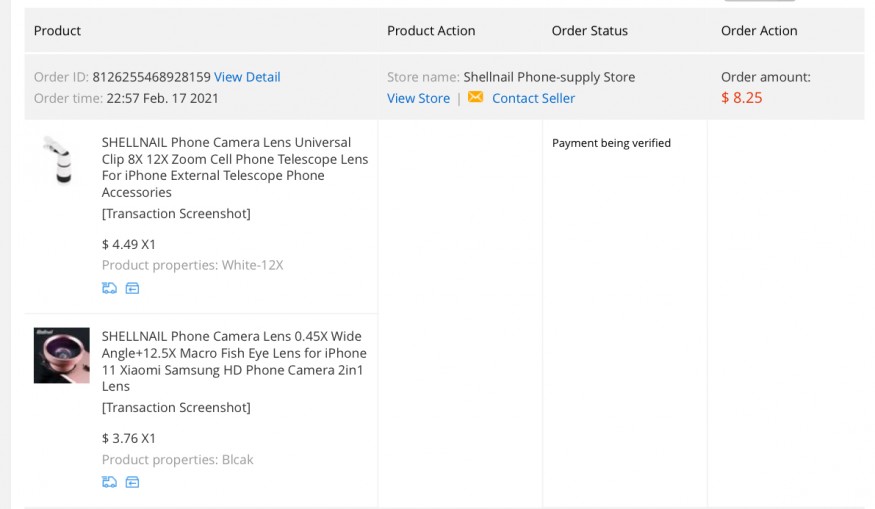
Task: Click the Product Action column header
Action: coord(431,31)
